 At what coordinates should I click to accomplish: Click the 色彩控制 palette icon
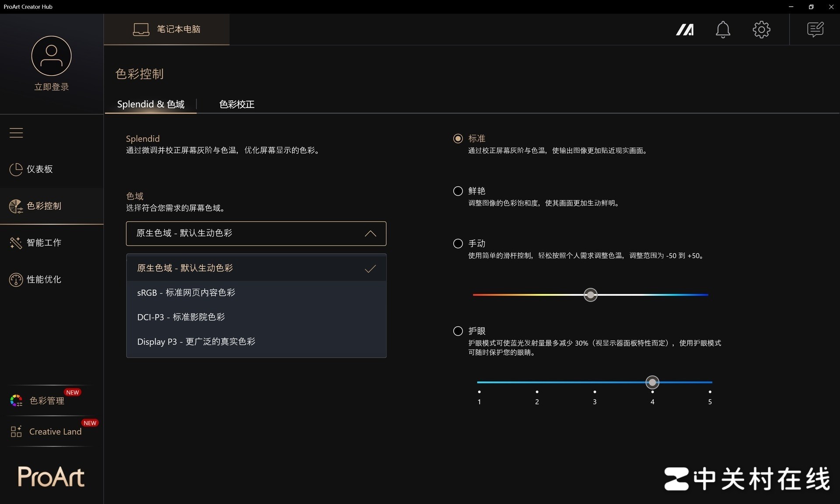pos(16,206)
